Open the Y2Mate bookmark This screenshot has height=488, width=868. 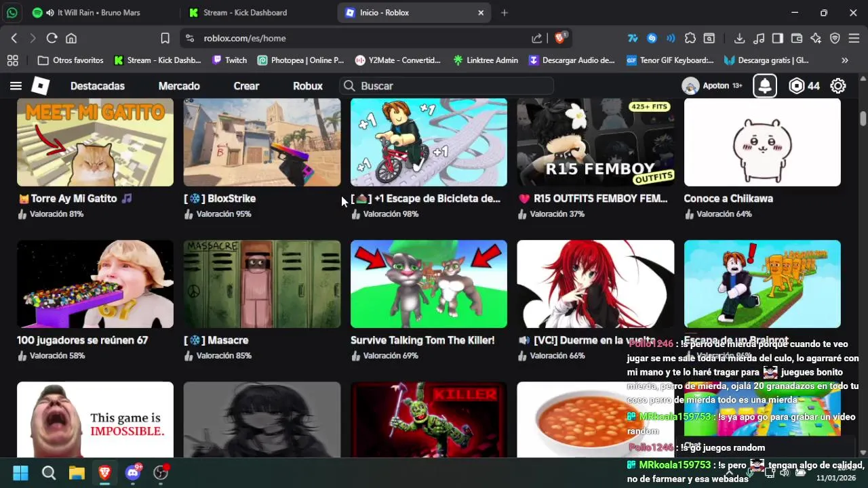tap(398, 60)
